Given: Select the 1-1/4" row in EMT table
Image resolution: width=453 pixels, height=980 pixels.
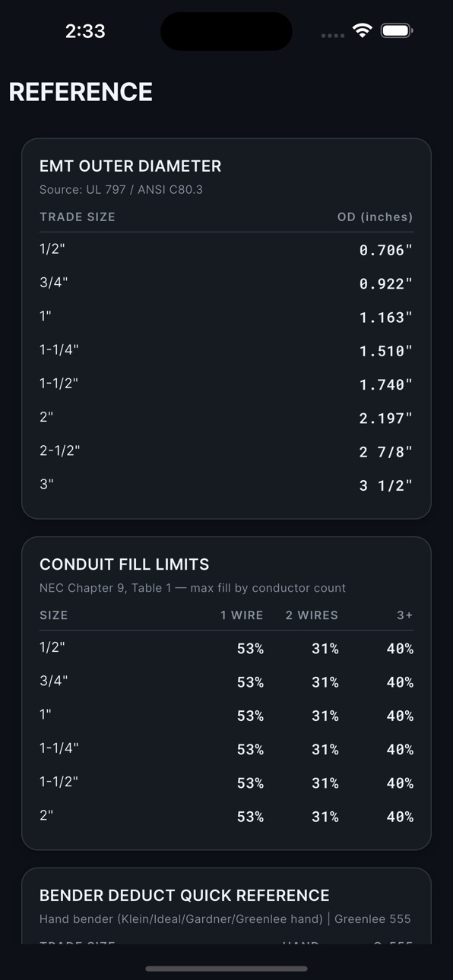Looking at the screenshot, I should tap(226, 350).
